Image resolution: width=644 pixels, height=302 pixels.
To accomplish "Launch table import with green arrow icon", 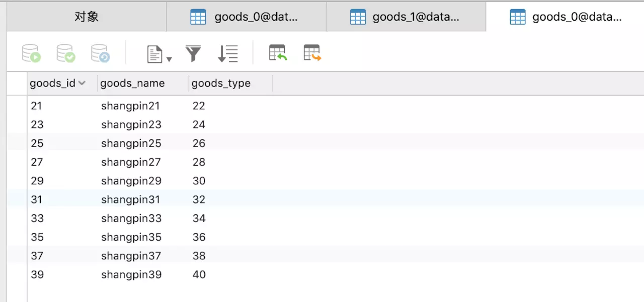I will 278,53.
